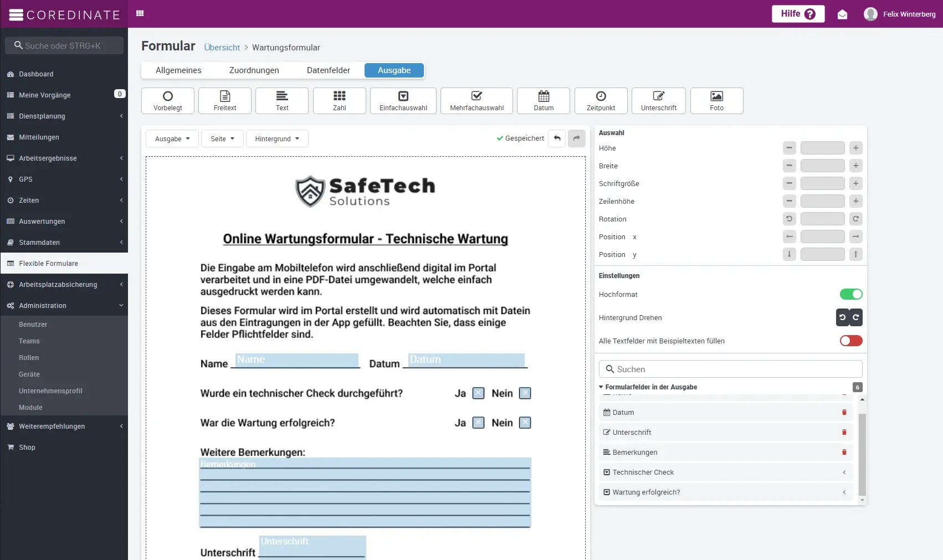Disable the Hochformat toggle

(850, 294)
